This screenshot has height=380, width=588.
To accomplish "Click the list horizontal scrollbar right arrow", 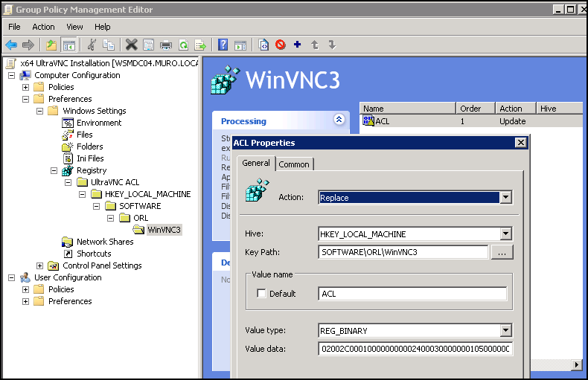I will (576, 364).
